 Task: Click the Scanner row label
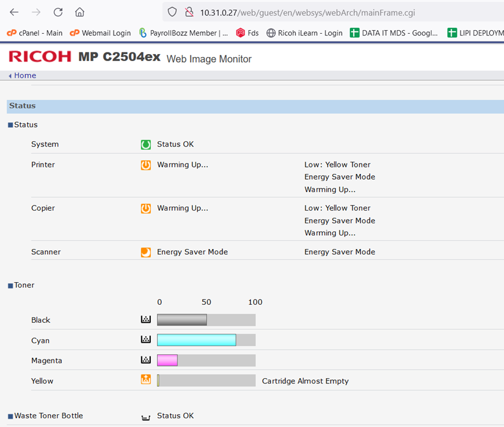click(x=46, y=252)
